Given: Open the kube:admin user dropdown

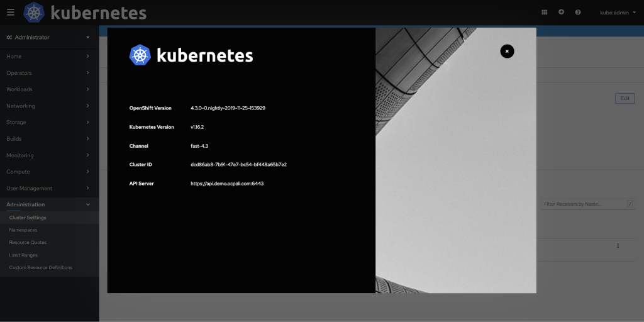Looking at the screenshot, I should pyautogui.click(x=618, y=13).
